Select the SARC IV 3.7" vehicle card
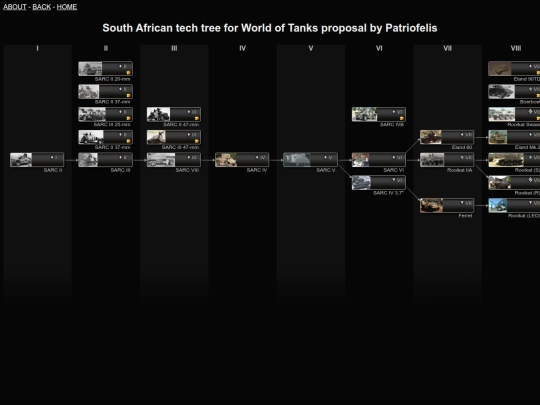Screen dimensions: 540x405 (x=379, y=183)
